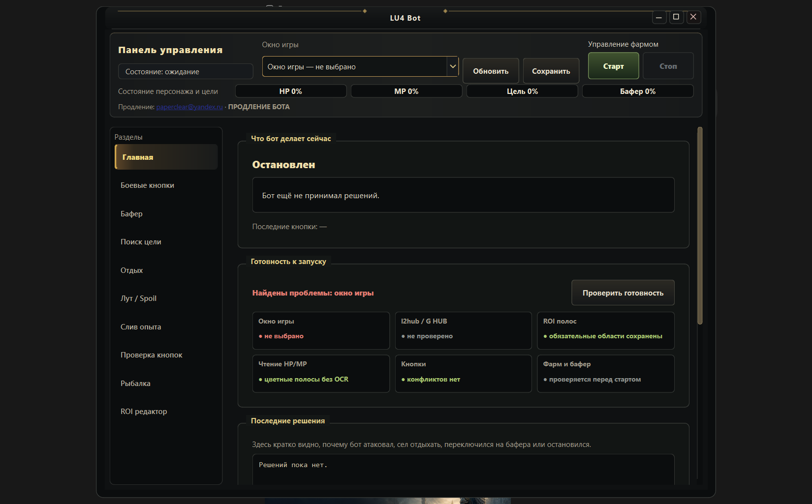Expand the game window dropdown arrow

pos(453,66)
